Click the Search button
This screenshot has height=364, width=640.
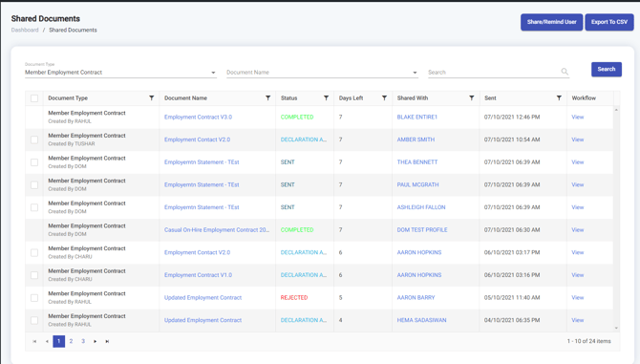tap(607, 70)
